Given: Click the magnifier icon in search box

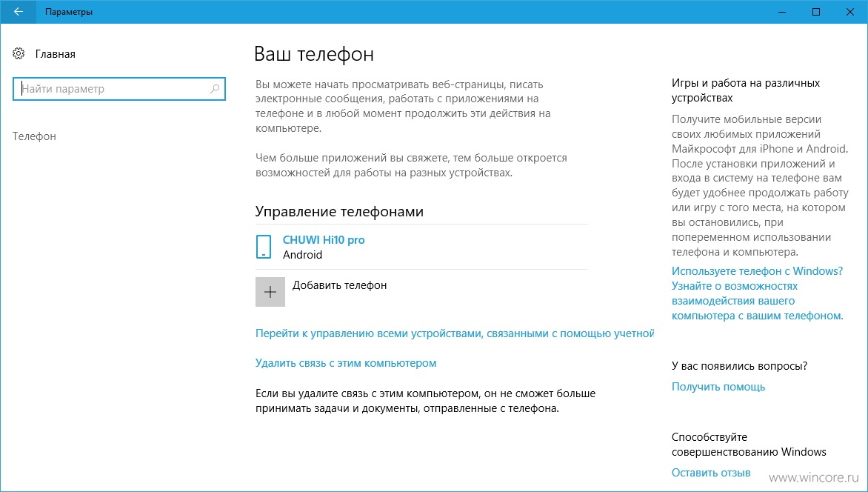Looking at the screenshot, I should pos(215,89).
